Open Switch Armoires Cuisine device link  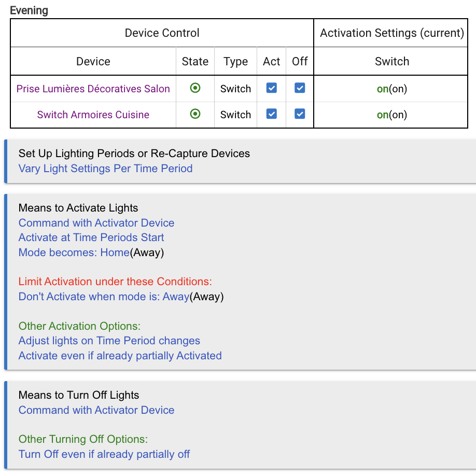click(93, 115)
